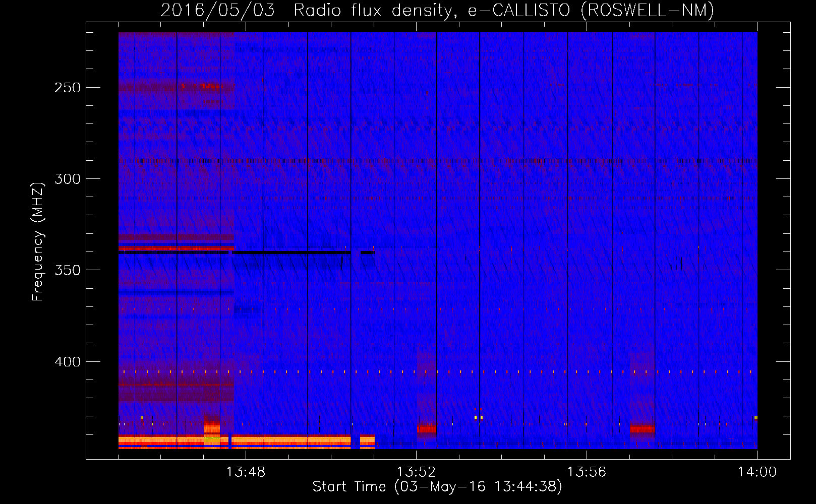This screenshot has width=816, height=504.
Task: Click the plot title '2016/05/03 Radio flux density'
Action: (x=306, y=10)
